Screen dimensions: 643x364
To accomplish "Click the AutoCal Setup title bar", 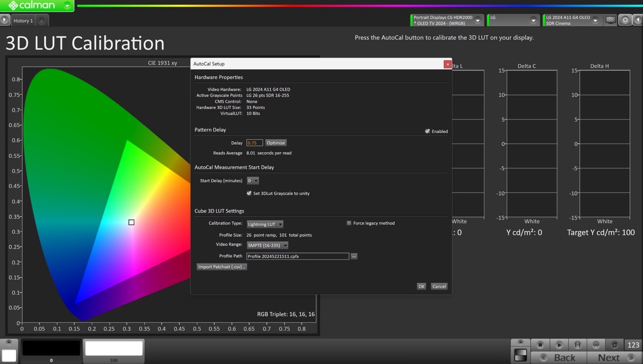I will pyautogui.click(x=317, y=64).
